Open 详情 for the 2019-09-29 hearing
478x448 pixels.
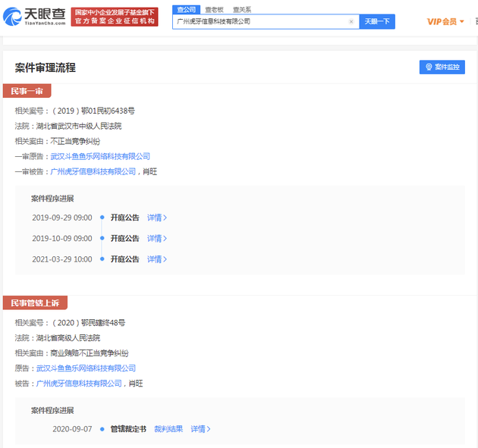coord(156,218)
